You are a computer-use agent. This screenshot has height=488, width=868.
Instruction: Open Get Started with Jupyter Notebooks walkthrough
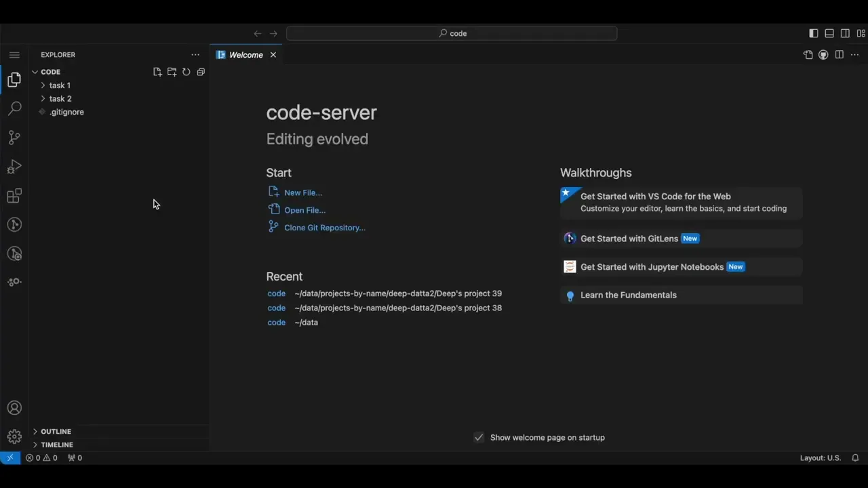(x=681, y=267)
